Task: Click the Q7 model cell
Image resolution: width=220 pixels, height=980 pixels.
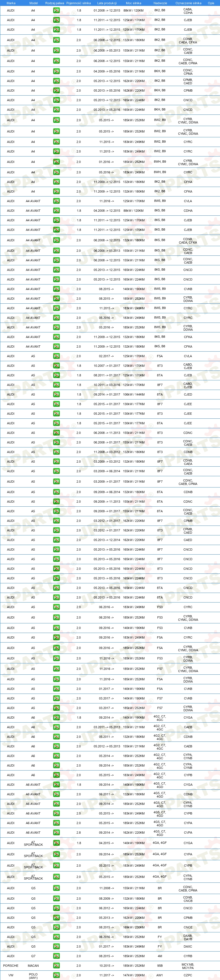Action: (x=33, y=956)
